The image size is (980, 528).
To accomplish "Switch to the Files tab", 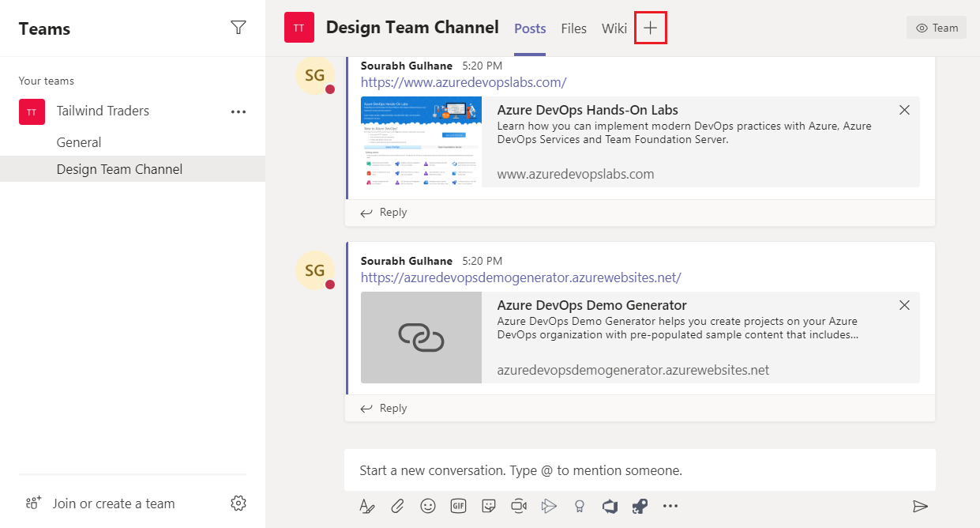I will pos(574,28).
